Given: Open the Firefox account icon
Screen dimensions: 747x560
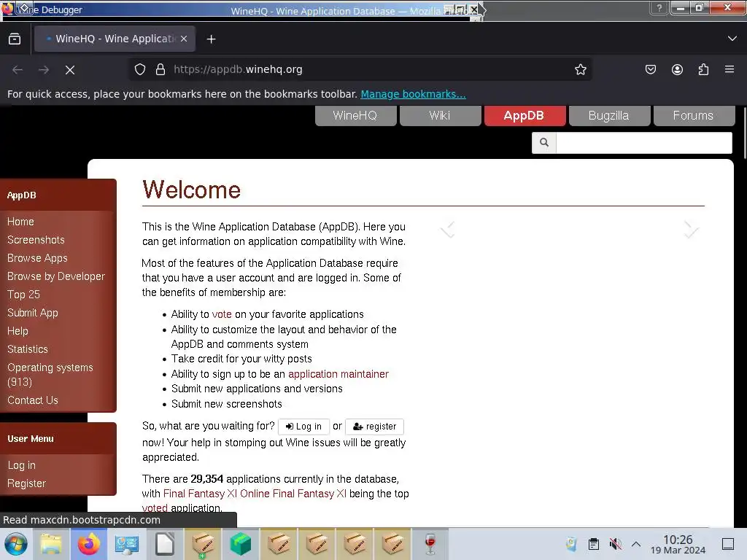Looking at the screenshot, I should [x=677, y=69].
